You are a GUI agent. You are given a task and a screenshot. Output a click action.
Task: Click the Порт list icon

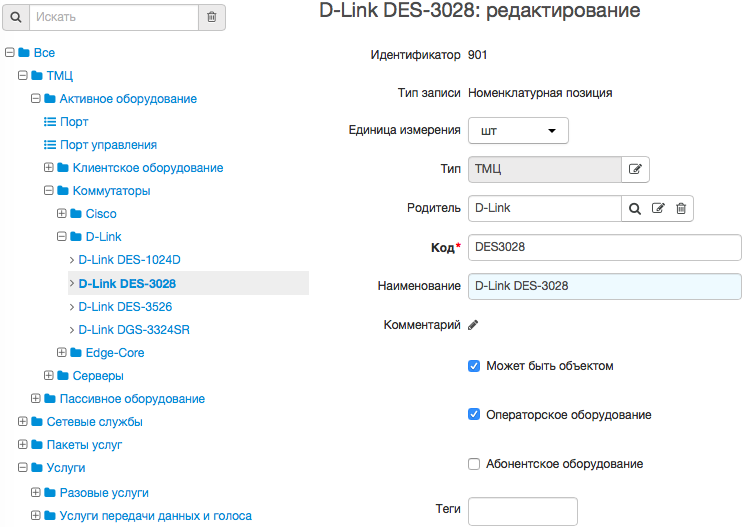(50, 122)
